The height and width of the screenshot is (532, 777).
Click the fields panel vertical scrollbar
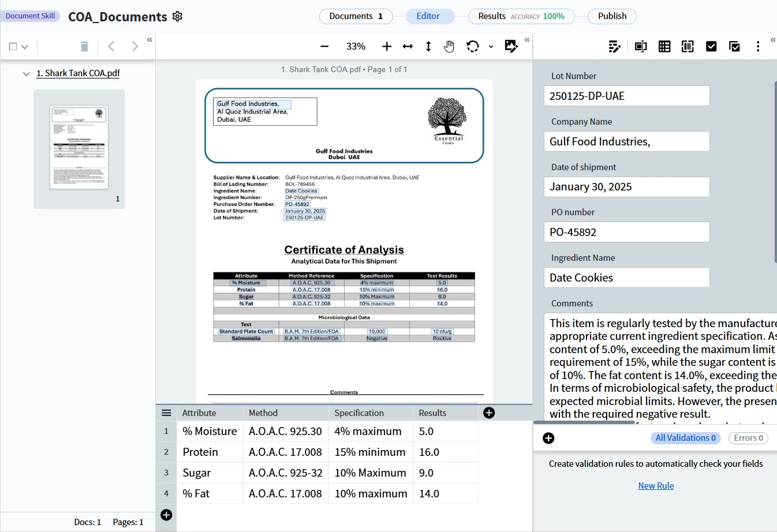point(775,172)
